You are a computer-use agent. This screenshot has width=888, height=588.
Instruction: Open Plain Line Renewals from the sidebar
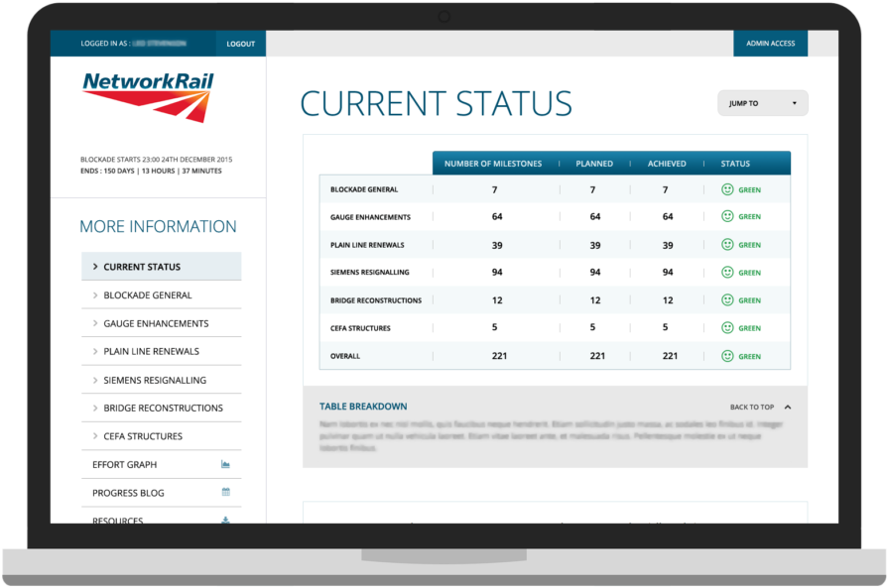tap(151, 351)
